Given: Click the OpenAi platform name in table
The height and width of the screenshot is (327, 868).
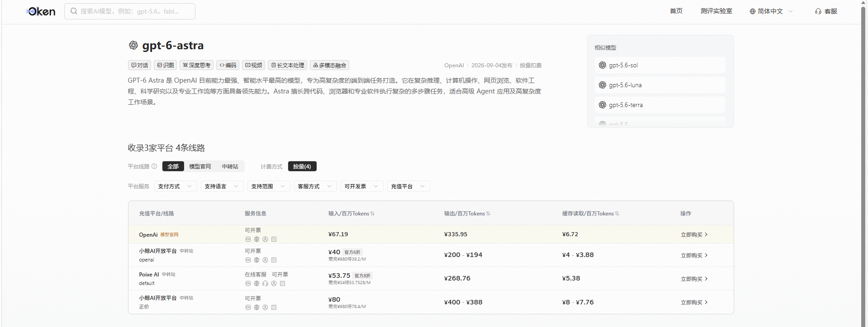Looking at the screenshot, I should point(148,235).
